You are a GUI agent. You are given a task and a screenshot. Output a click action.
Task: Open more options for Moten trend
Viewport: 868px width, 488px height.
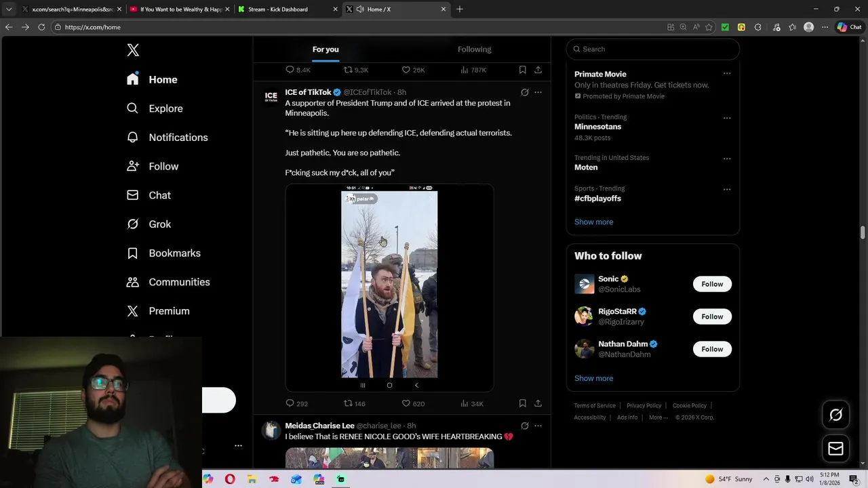727,159
